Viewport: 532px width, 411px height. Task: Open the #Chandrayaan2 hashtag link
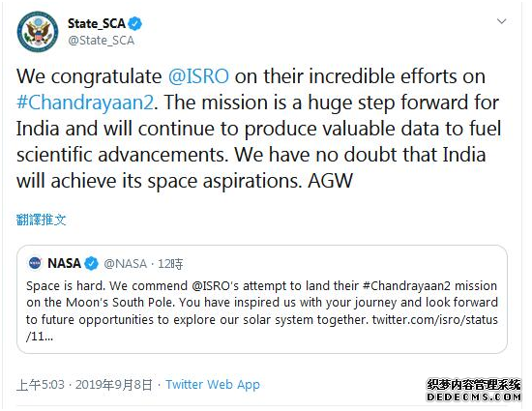tap(85, 103)
